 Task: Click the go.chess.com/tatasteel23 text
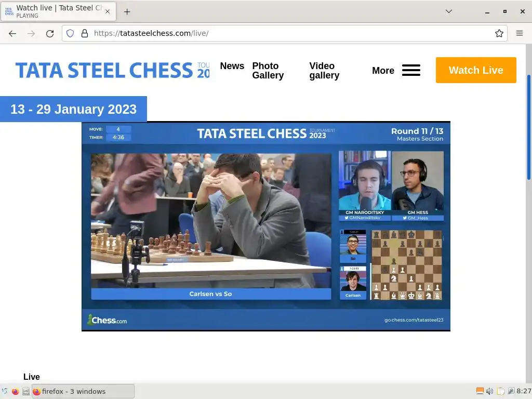(x=414, y=320)
